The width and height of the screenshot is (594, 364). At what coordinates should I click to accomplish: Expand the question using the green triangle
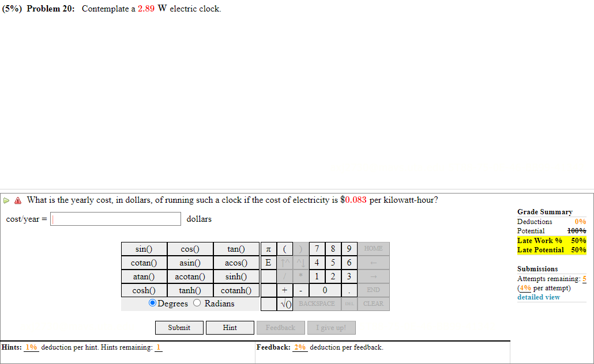pyautogui.click(x=5, y=200)
